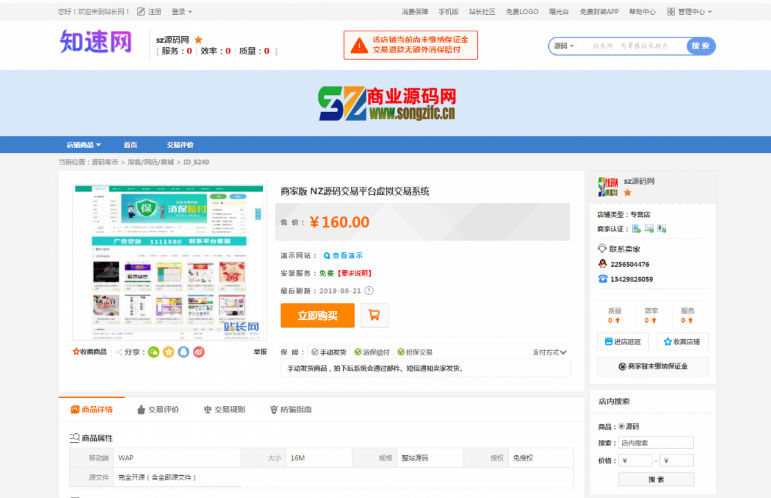Click the 消保赔付 green check item
The height and width of the screenshot is (498, 771).
coord(371,352)
